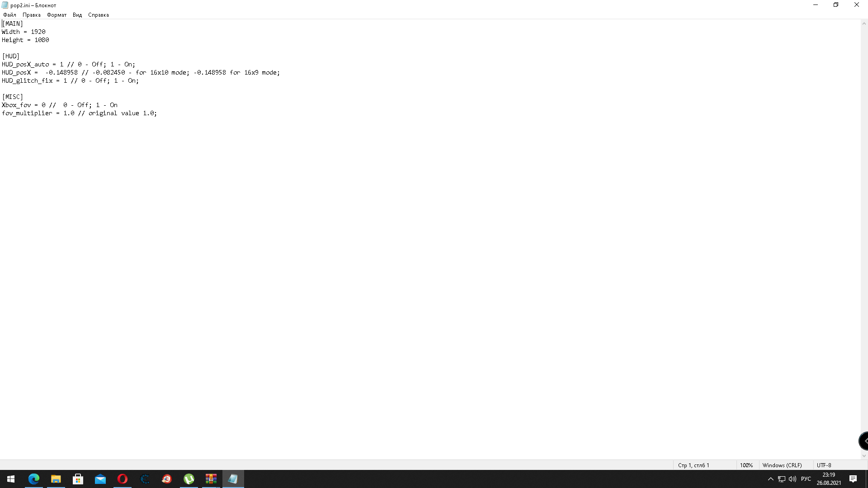The height and width of the screenshot is (488, 868).
Task: Open the Файл menu
Action: click(9, 15)
